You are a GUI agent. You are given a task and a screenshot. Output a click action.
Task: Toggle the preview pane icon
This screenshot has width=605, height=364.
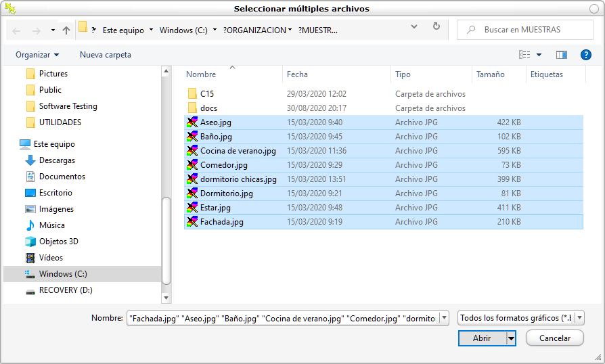point(561,55)
